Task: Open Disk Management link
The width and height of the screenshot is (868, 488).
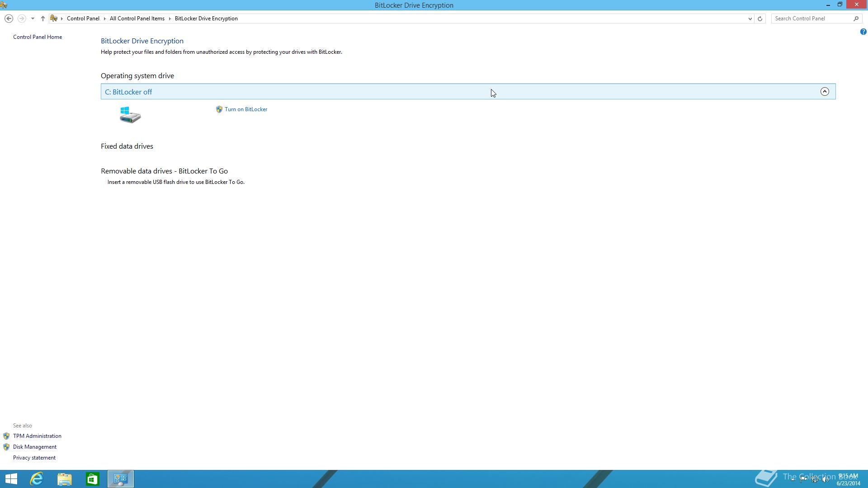Action: 35,447
